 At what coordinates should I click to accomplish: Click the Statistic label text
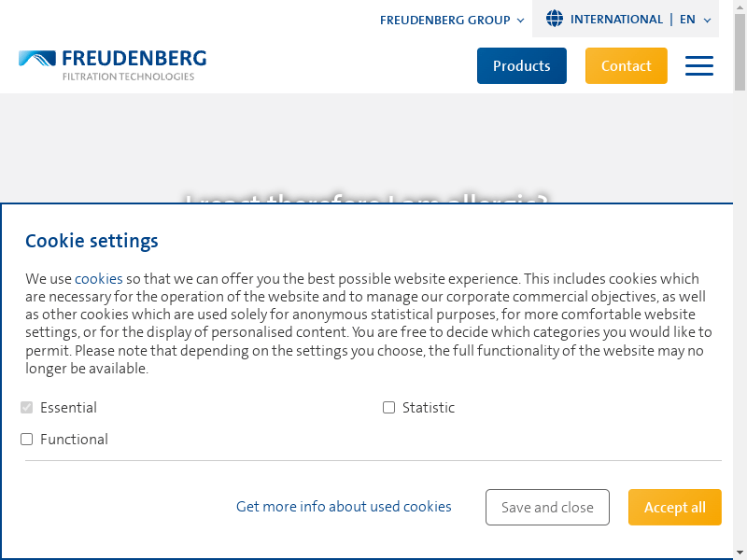[429, 408]
